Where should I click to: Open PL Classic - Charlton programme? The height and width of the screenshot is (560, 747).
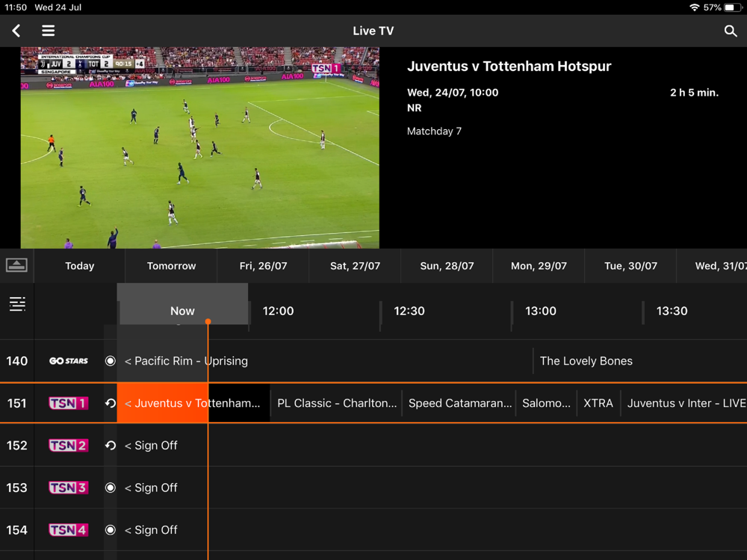(x=336, y=403)
